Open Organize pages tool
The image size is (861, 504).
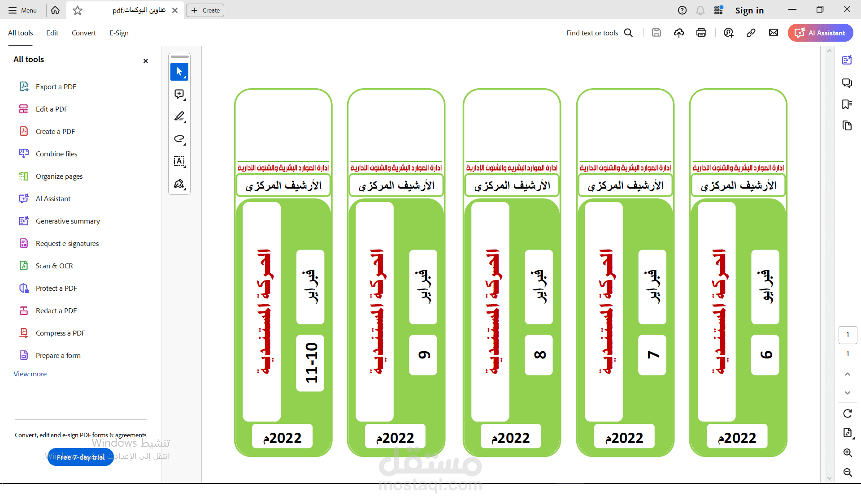pyautogui.click(x=51, y=176)
